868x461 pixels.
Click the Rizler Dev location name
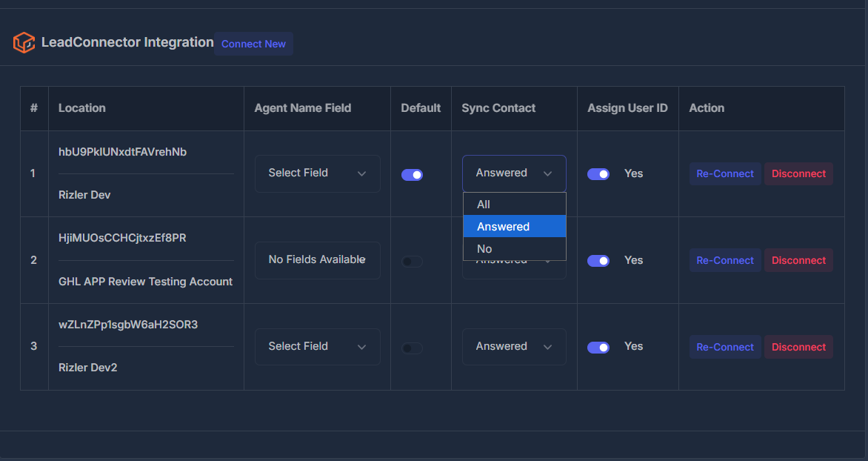[84, 195]
